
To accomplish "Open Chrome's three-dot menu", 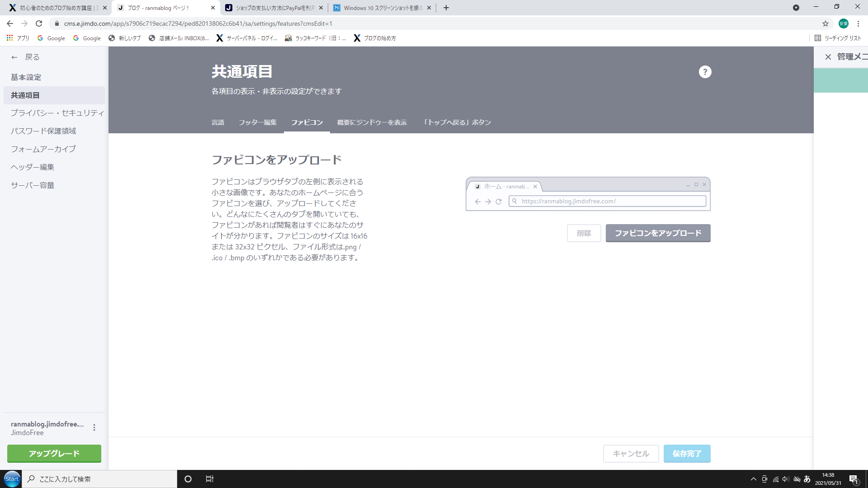I will tap(858, 23).
